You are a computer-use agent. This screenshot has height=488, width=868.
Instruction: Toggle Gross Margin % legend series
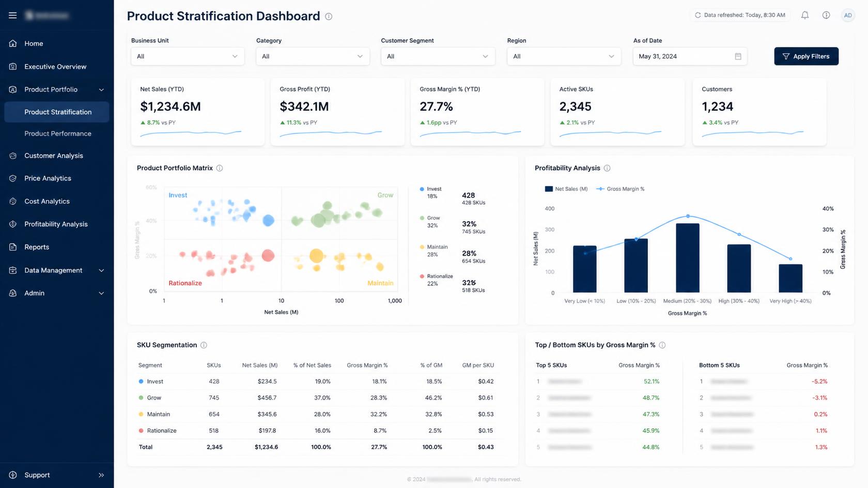coord(621,189)
